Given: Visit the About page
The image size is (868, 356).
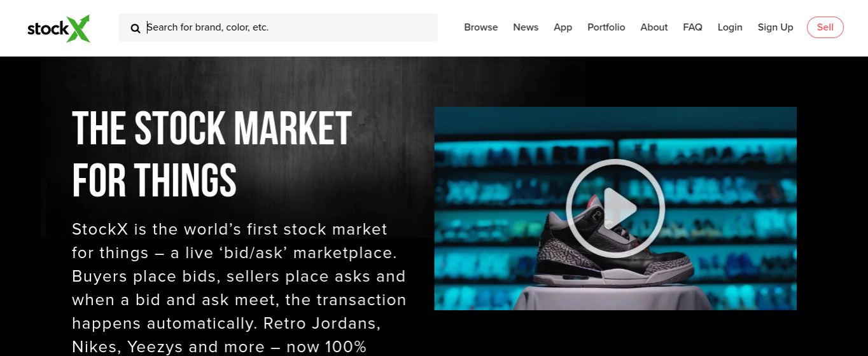Looking at the screenshot, I should click(x=654, y=27).
